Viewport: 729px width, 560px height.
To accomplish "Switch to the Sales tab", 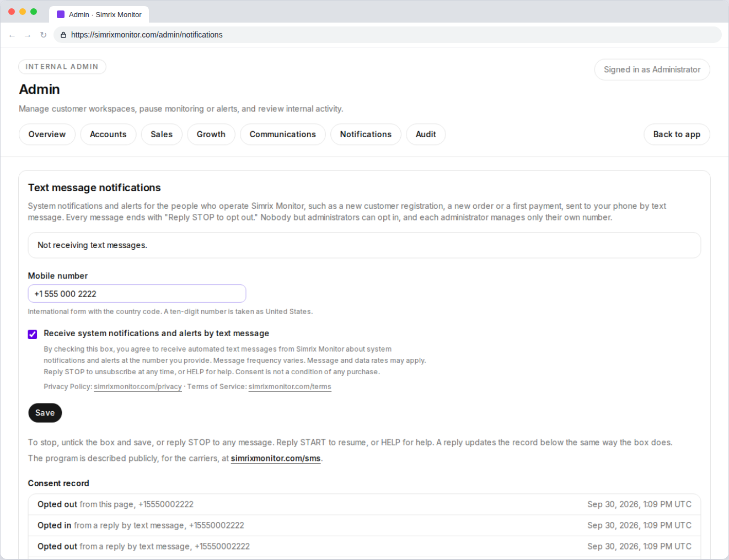I will 162,134.
